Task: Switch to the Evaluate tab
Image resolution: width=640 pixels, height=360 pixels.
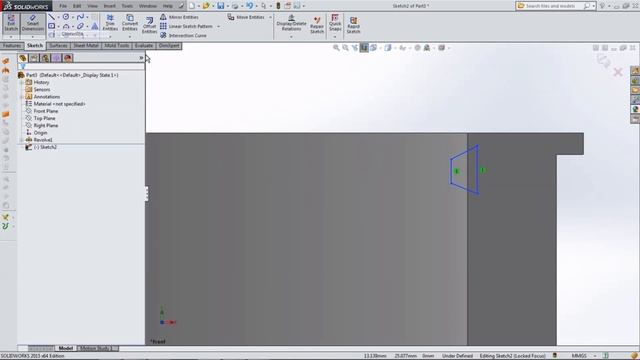Action: click(x=144, y=46)
